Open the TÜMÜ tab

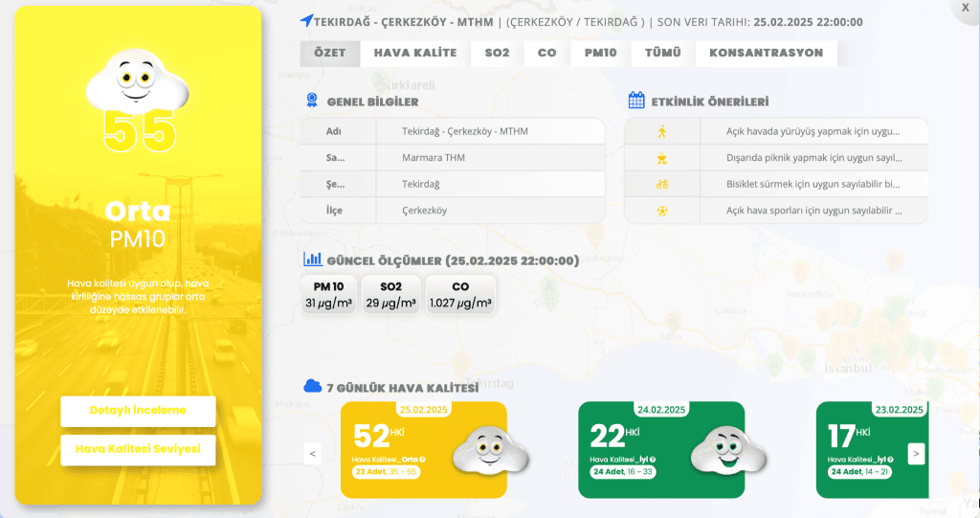[662, 54]
